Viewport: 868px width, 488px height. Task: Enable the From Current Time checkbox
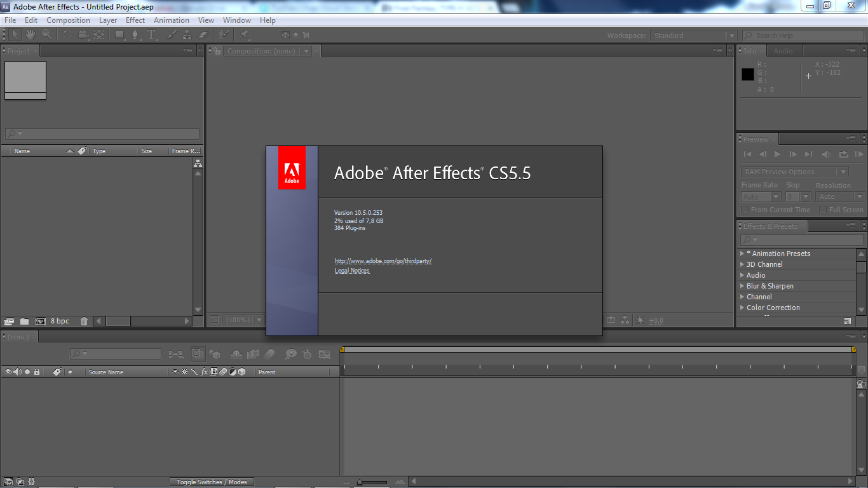pyautogui.click(x=745, y=210)
